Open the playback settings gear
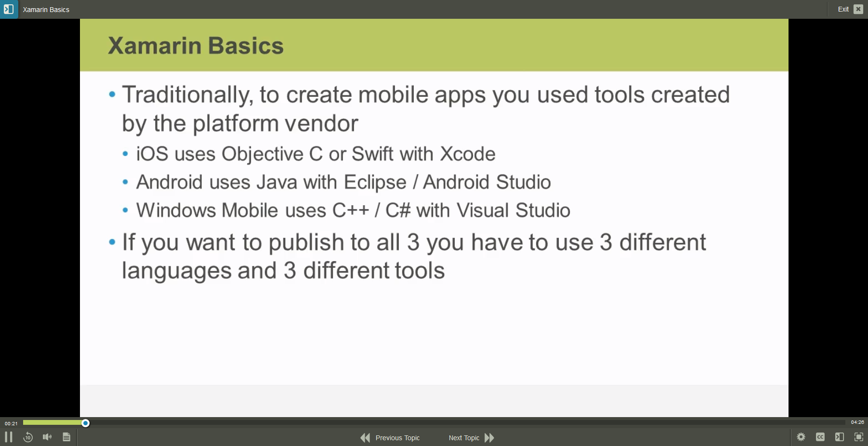868x446 pixels. (x=801, y=437)
